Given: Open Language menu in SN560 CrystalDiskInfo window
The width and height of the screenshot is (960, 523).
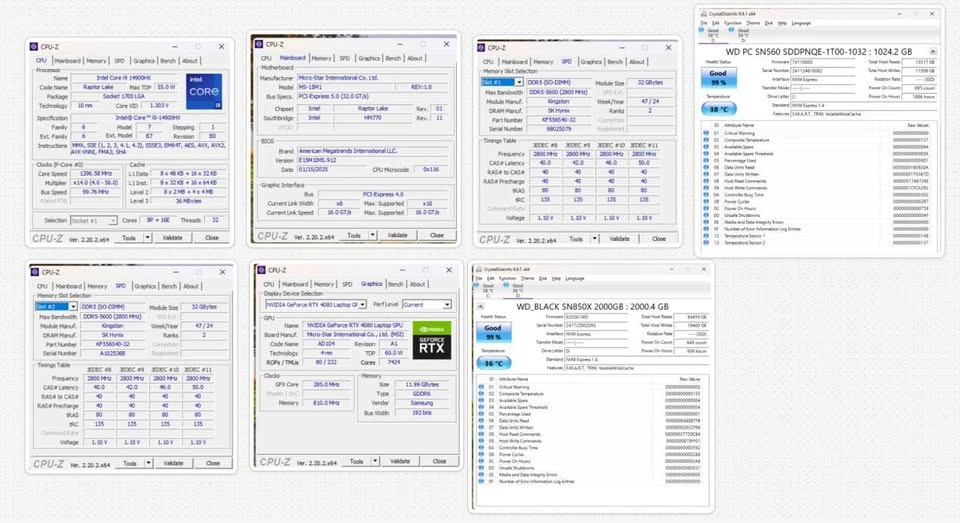Looking at the screenshot, I should [801, 23].
